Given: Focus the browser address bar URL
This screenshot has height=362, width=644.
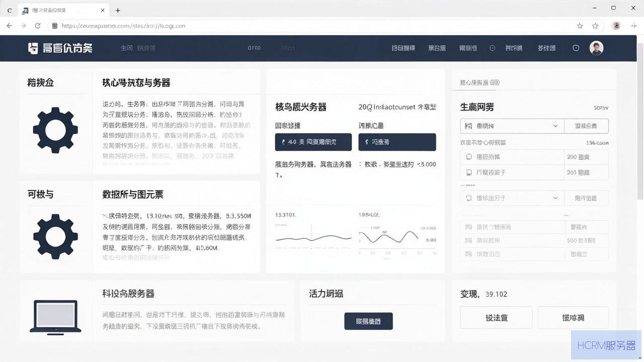Looking at the screenshot, I should (x=123, y=26).
